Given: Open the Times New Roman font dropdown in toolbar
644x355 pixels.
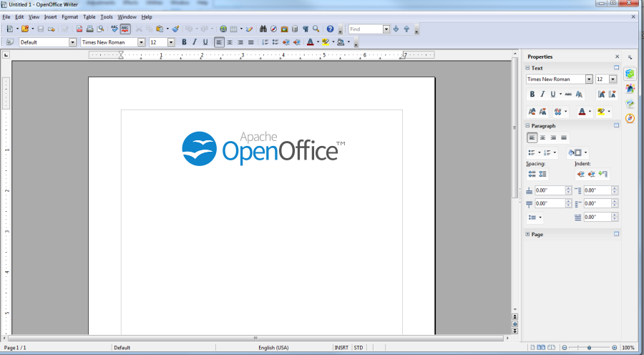Looking at the screenshot, I should 141,42.
